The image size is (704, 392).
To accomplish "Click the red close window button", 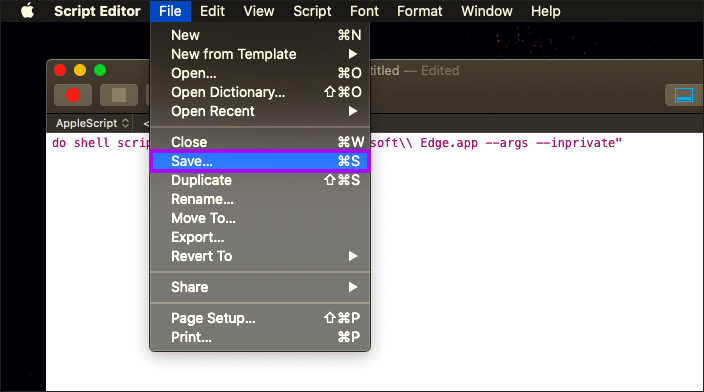I will [60, 70].
